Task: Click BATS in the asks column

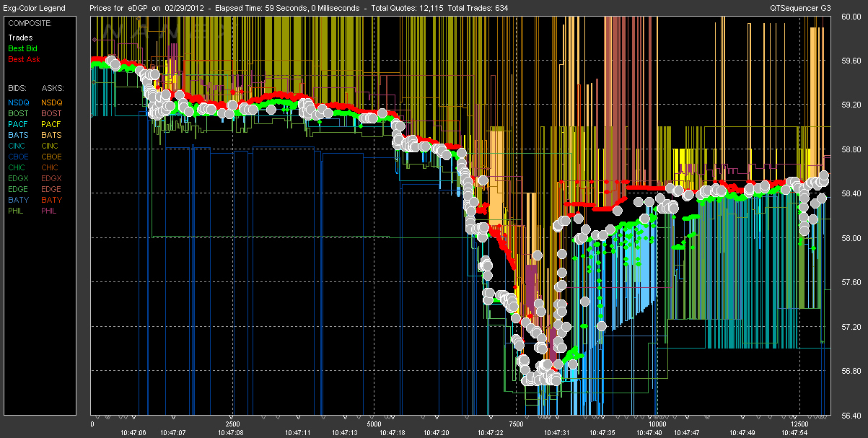Action: point(52,135)
